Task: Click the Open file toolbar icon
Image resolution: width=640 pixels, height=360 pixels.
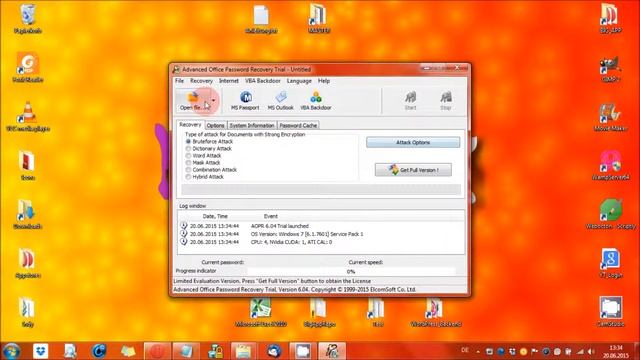Action: [x=193, y=100]
